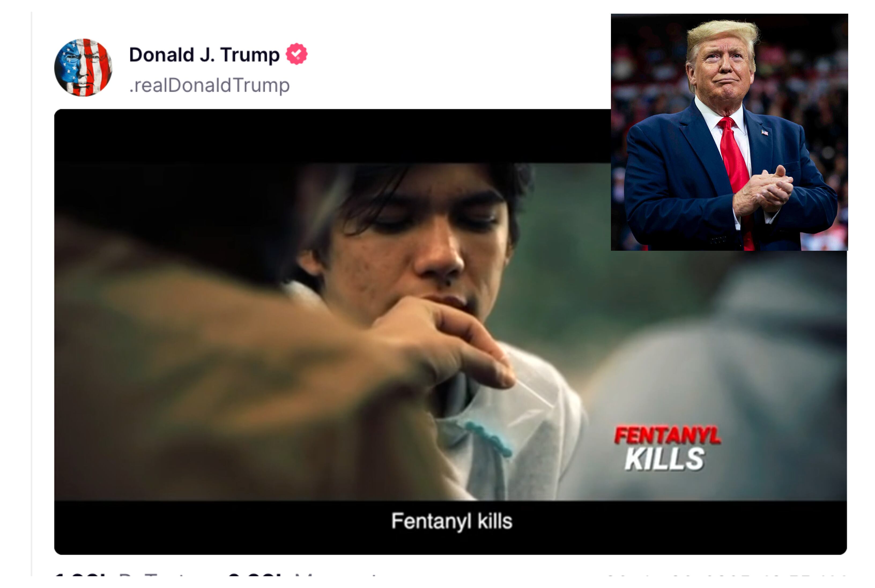The width and height of the screenshot is (875, 588).
Task: Open the .realDonaldTrump handle link
Action: point(209,85)
